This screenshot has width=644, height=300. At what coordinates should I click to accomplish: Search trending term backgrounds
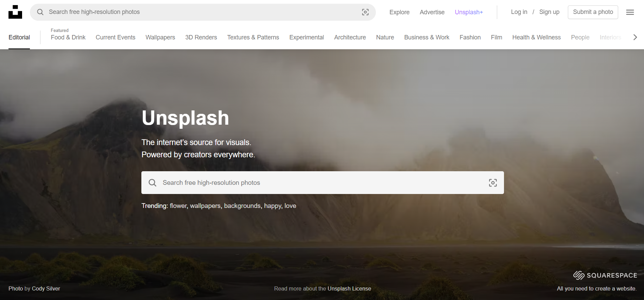242,206
